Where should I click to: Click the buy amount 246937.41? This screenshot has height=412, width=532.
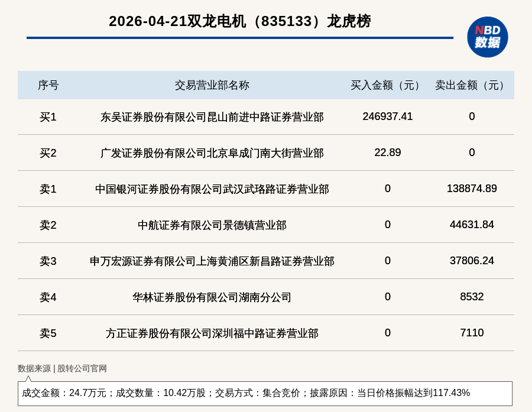click(x=387, y=116)
